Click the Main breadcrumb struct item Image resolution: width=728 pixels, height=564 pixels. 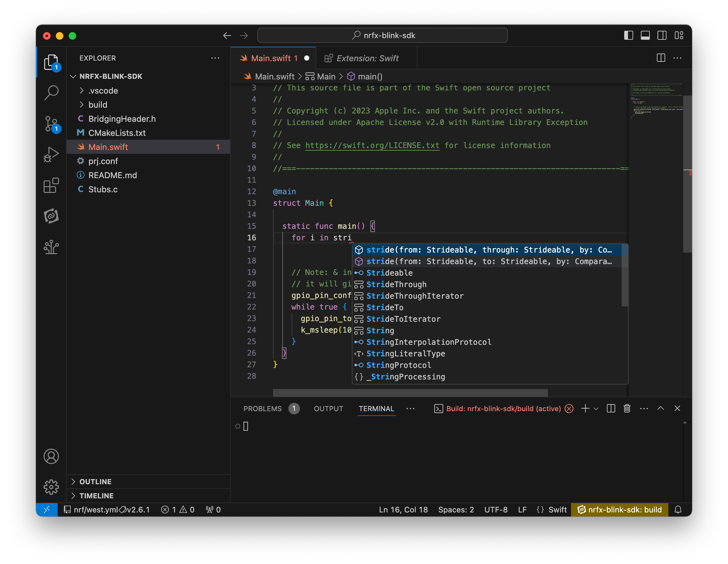[x=320, y=76]
